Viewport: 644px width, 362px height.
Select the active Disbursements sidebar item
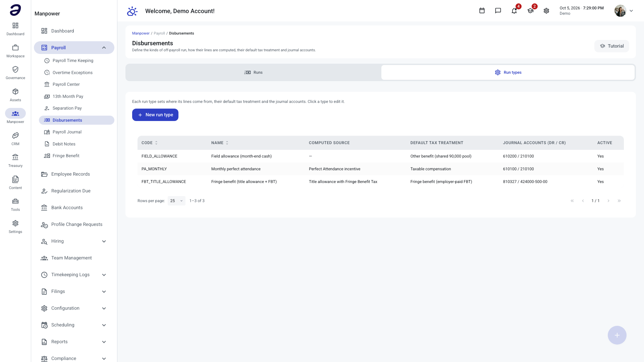(76, 120)
